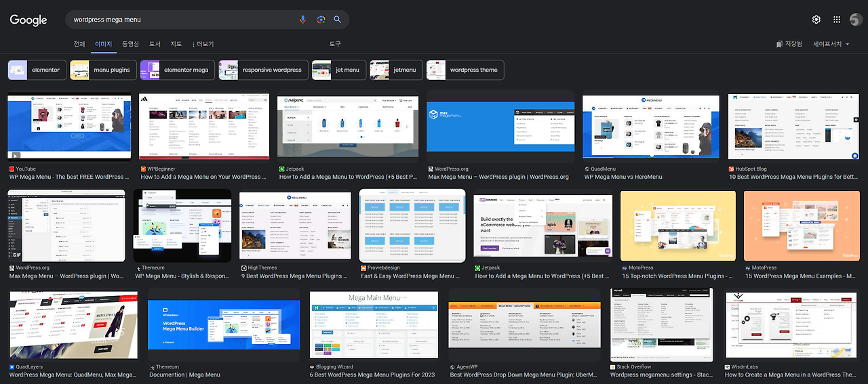The width and height of the screenshot is (868, 384).
Task: Open the Google apps grid
Action: click(837, 20)
